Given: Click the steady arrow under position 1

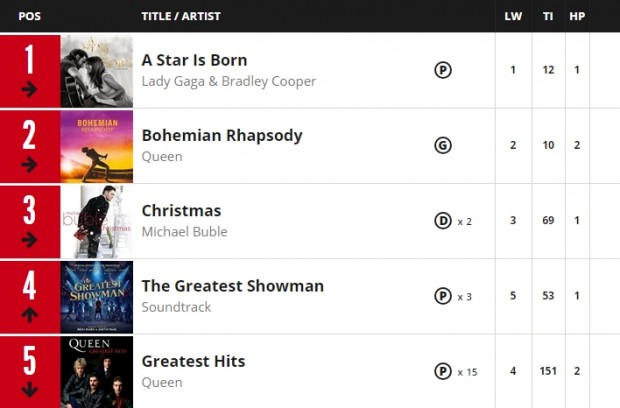Looking at the screenshot, I should pos(29,89).
